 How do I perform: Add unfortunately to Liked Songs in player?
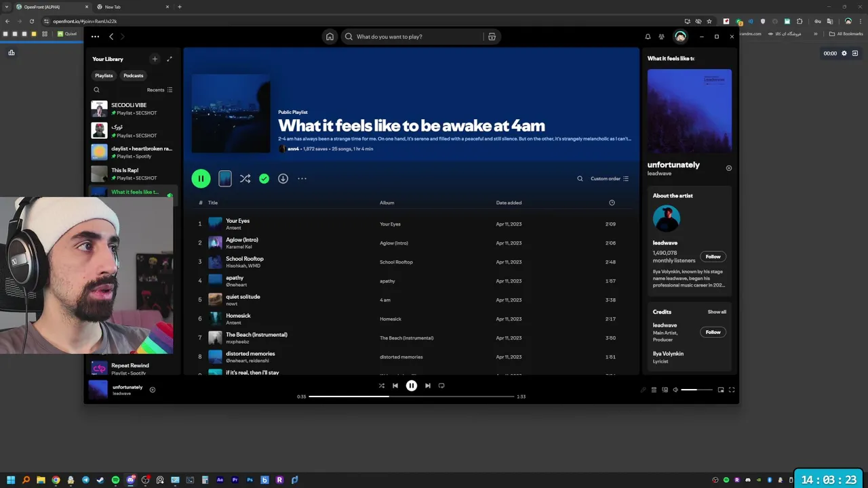click(152, 390)
